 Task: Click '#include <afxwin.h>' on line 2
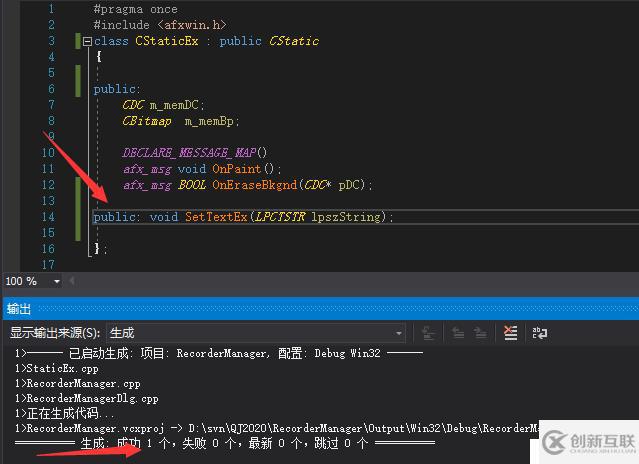click(x=160, y=25)
